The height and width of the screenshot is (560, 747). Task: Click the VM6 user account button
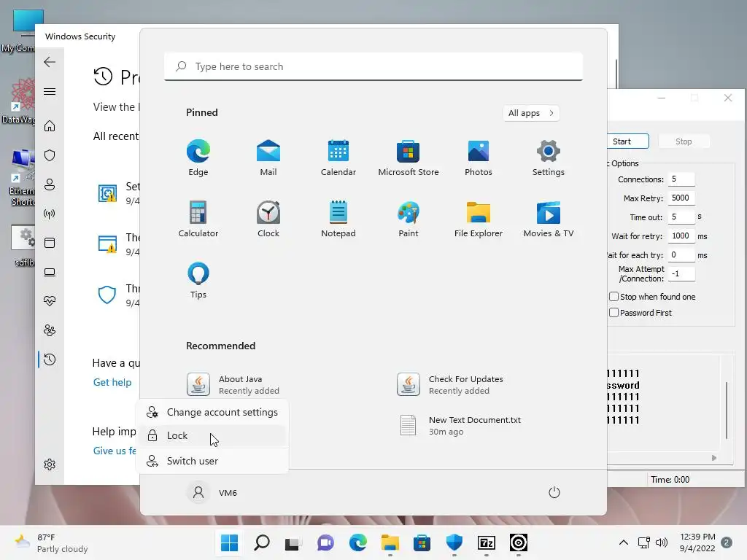[x=212, y=492]
